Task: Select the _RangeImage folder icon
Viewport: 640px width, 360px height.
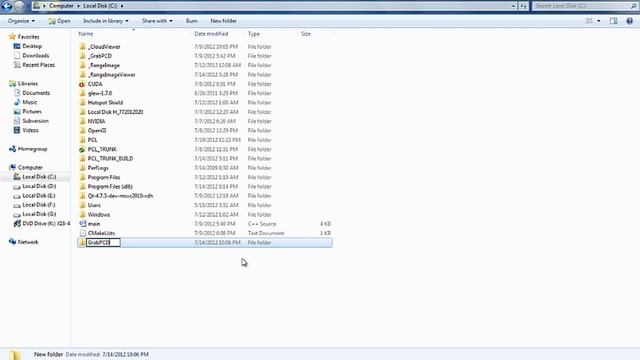Action: click(82, 65)
